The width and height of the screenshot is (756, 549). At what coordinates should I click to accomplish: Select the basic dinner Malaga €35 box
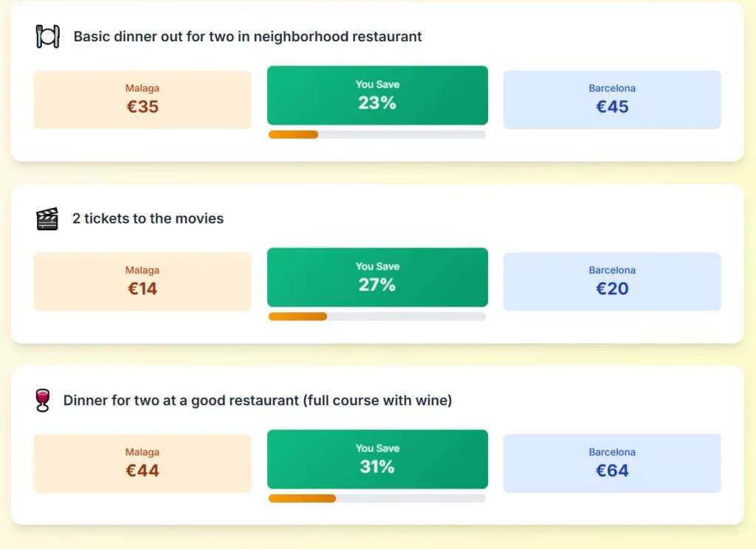click(142, 100)
